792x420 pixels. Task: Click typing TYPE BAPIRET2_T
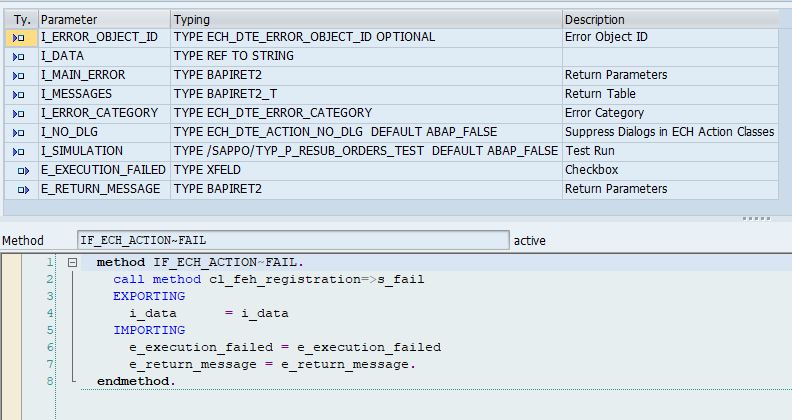pyautogui.click(x=225, y=94)
